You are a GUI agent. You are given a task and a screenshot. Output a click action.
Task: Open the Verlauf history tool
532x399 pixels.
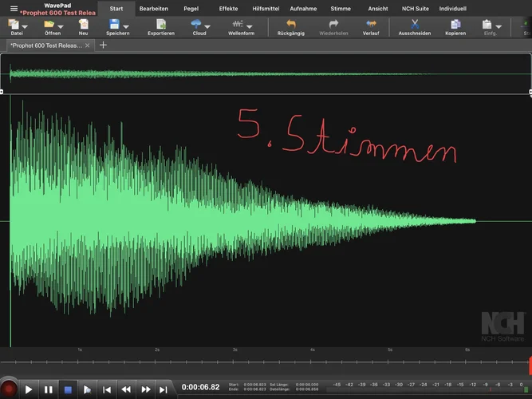coord(371,25)
